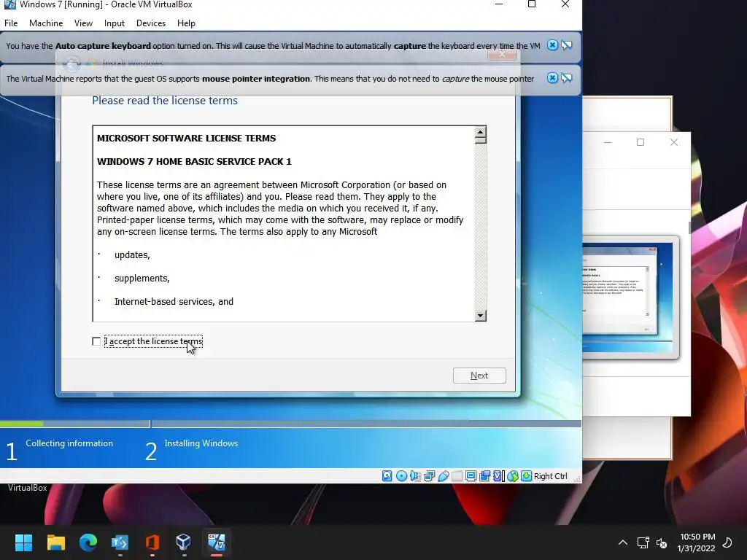The width and height of the screenshot is (747, 560).
Task: Suppress future Auto capture keyboard messages
Action: 566,45
